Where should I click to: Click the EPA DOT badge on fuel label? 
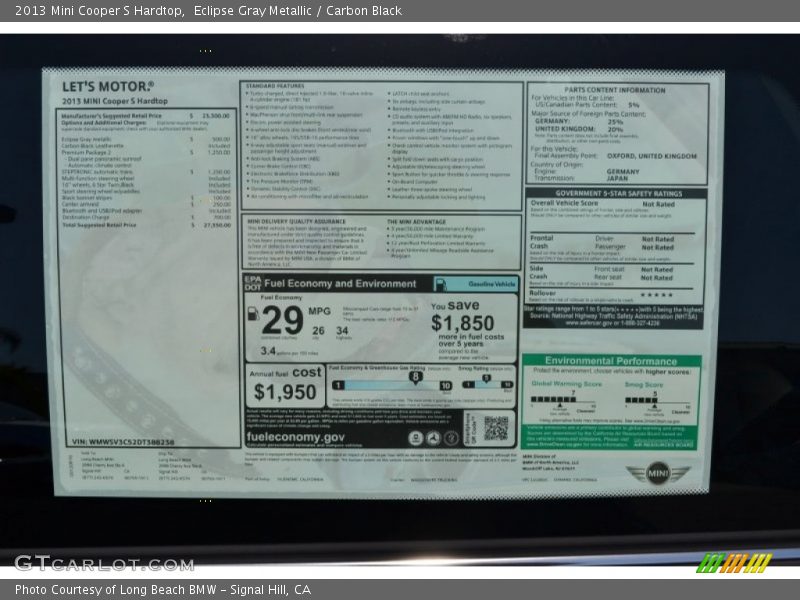point(252,283)
